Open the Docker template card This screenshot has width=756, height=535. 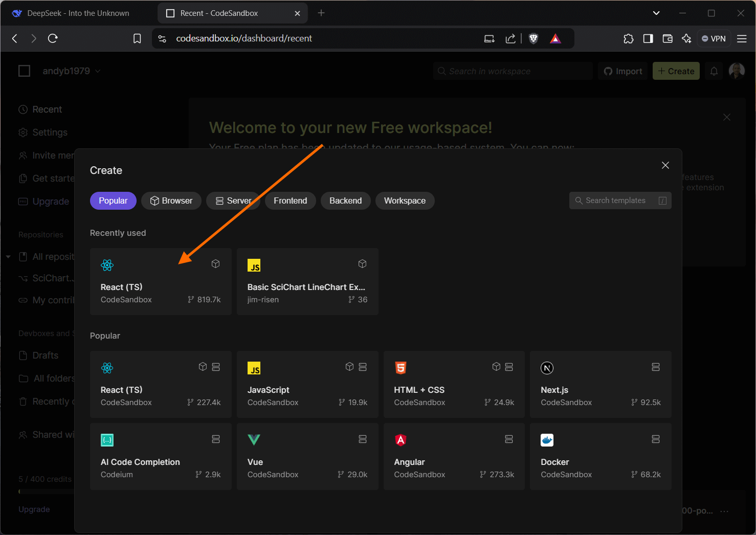click(x=600, y=456)
